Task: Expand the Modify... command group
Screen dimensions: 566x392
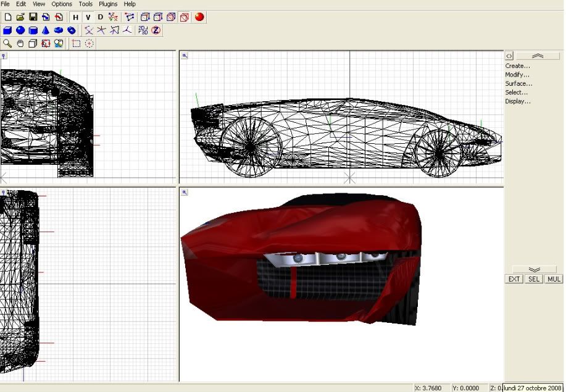Action: click(517, 75)
